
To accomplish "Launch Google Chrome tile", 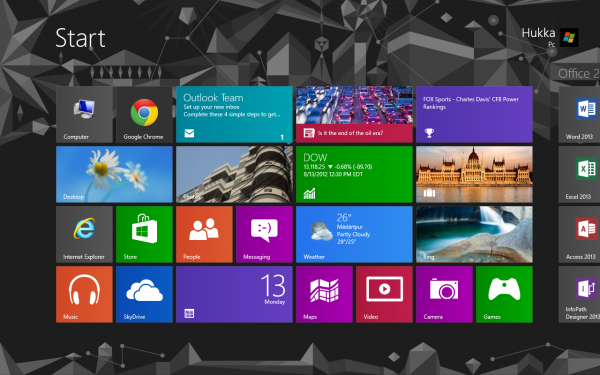I will (144, 114).
